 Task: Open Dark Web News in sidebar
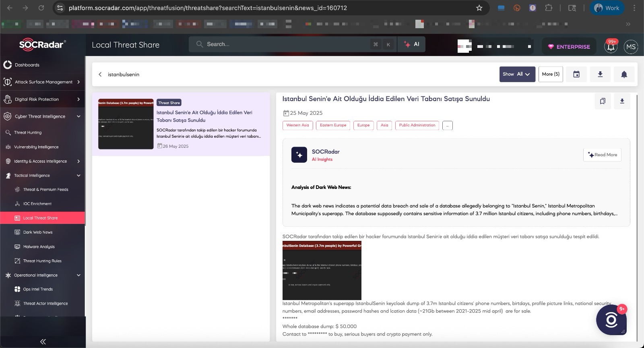click(37, 232)
